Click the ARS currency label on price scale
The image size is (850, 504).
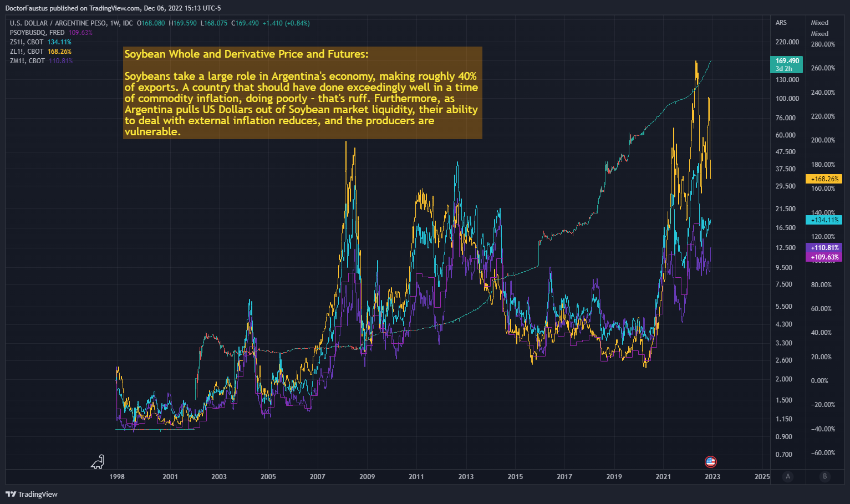(781, 23)
